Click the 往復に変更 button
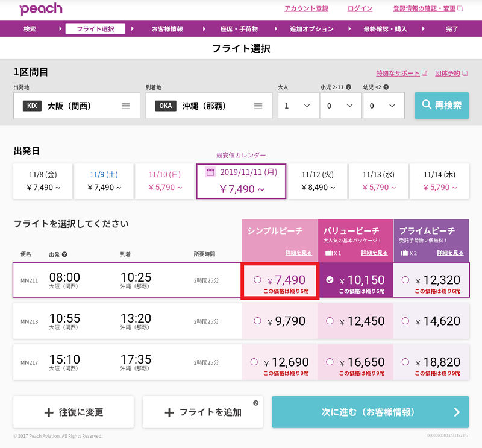This screenshot has height=448, width=482. [74, 412]
